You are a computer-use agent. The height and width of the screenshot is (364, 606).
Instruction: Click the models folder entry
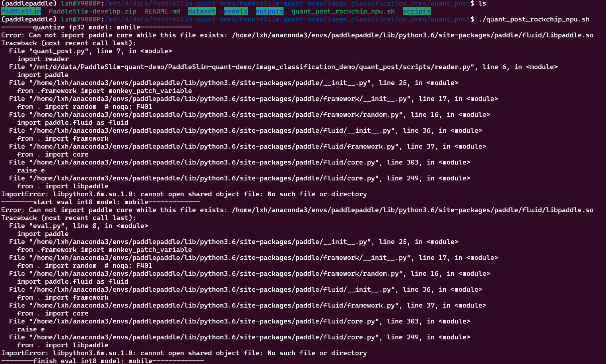click(x=235, y=11)
